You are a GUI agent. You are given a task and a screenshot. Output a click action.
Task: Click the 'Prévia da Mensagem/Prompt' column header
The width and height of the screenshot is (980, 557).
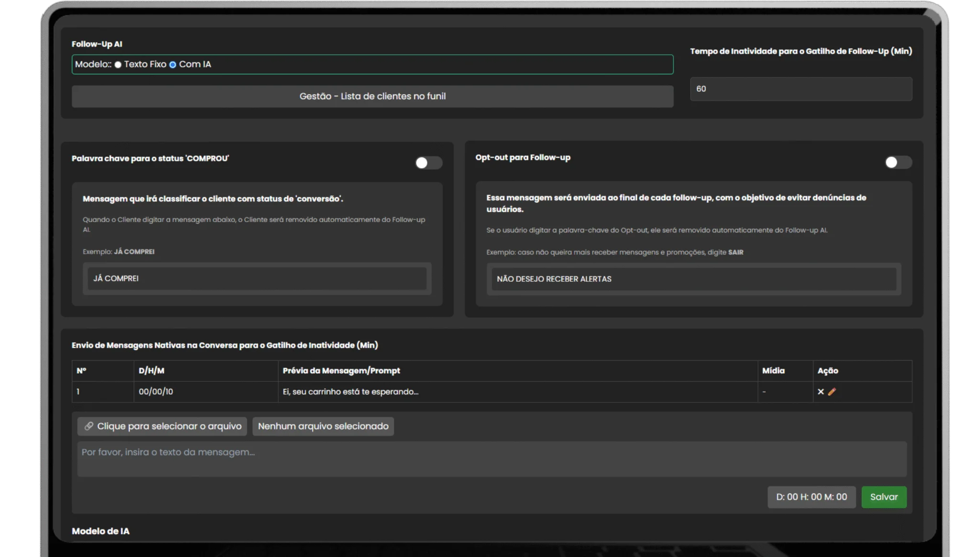click(341, 370)
